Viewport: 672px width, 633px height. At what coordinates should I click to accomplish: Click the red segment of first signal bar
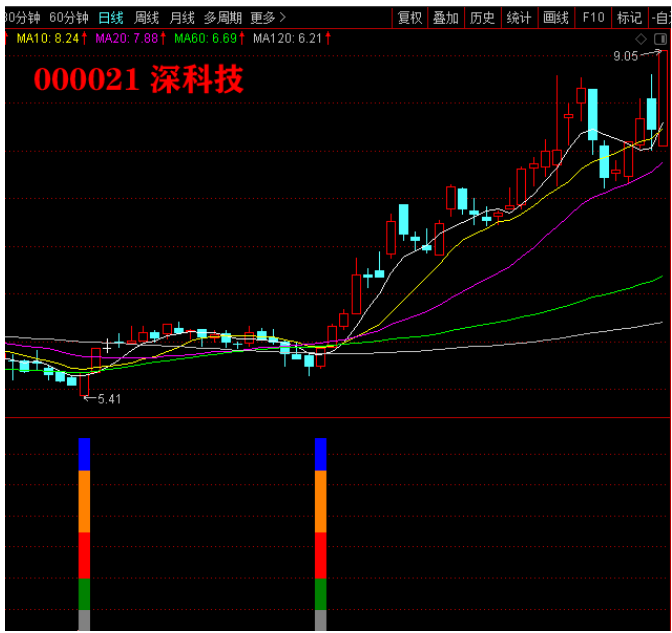coord(84,555)
